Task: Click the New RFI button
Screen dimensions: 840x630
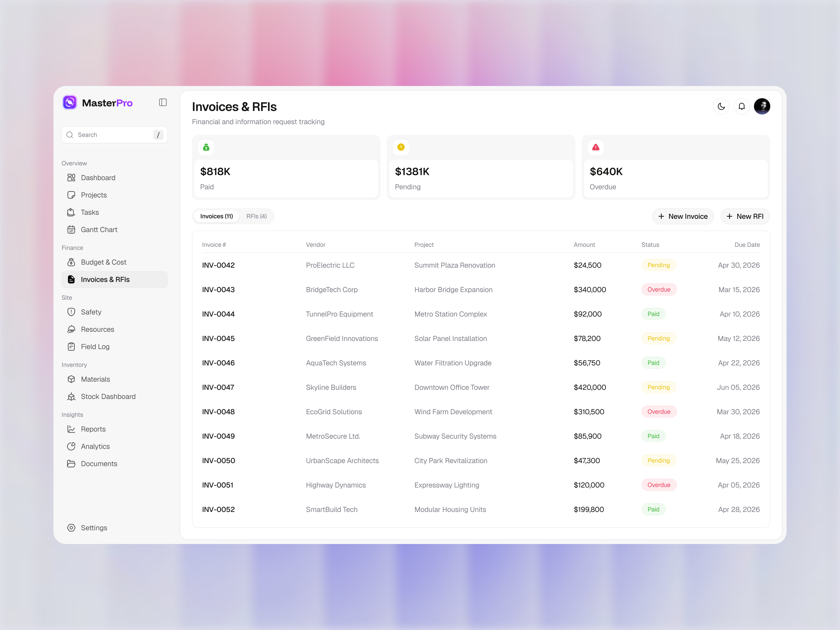Action: coord(745,216)
